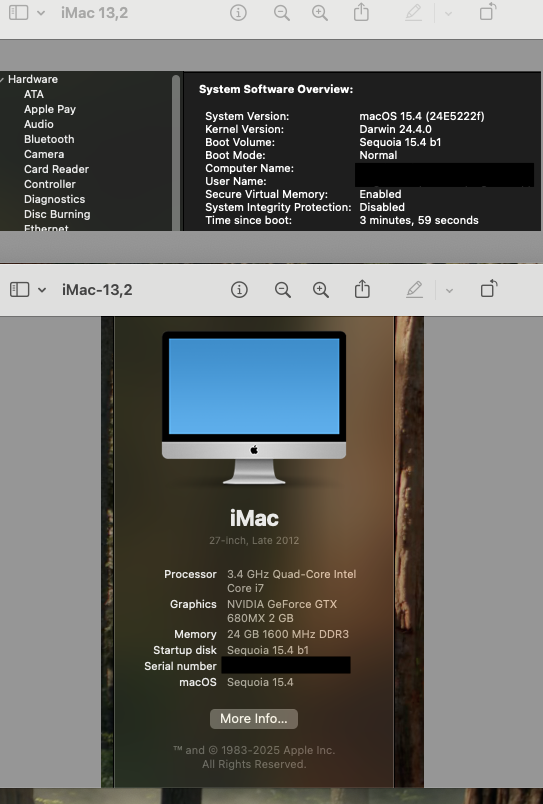543x804 pixels.
Task: Click the System Software Overview heading
Action: (276, 89)
